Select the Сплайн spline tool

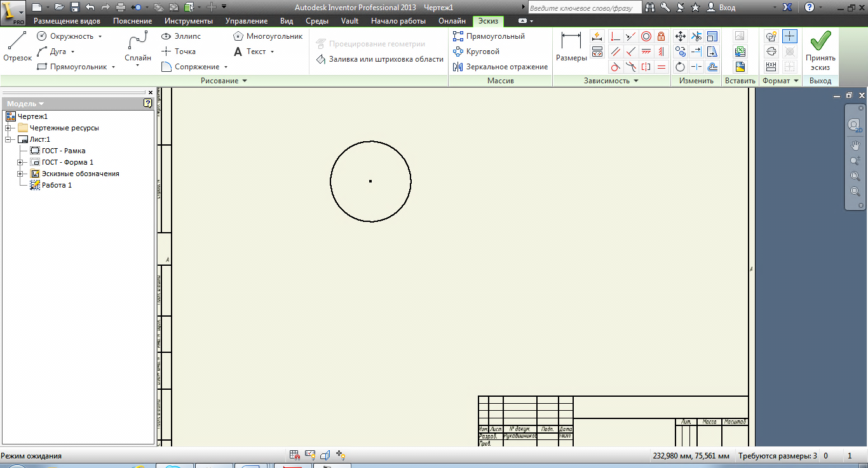137,48
